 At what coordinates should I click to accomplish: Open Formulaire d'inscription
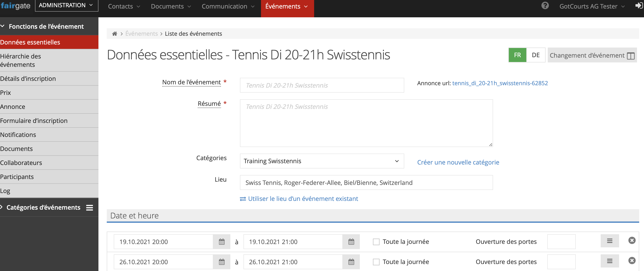pyautogui.click(x=49, y=121)
